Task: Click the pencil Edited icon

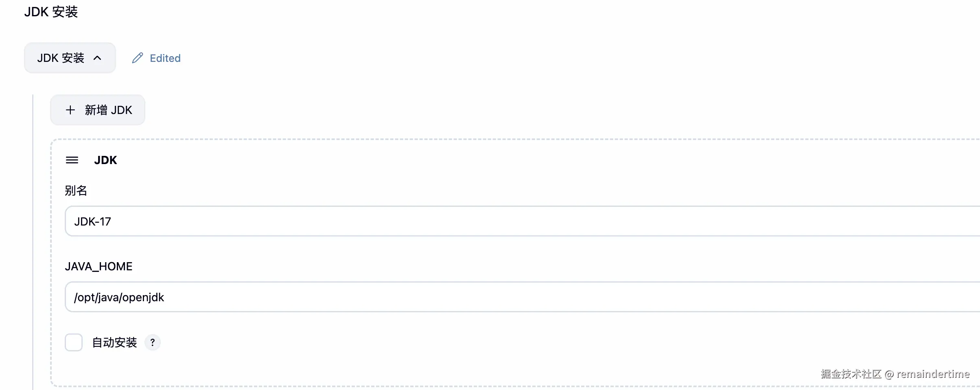Action: (x=138, y=58)
